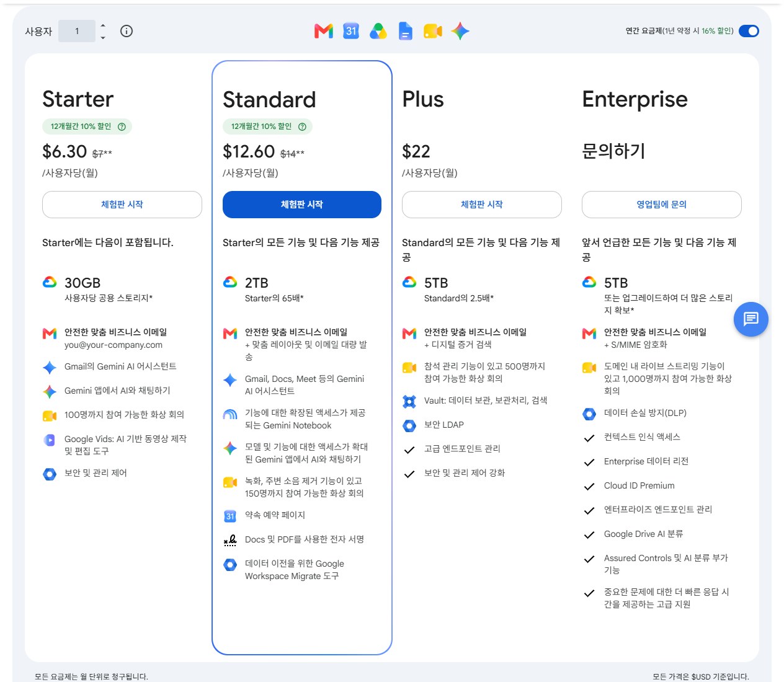The image size is (784, 682).
Task: Click the $6.30 Starter price
Action: point(65,151)
